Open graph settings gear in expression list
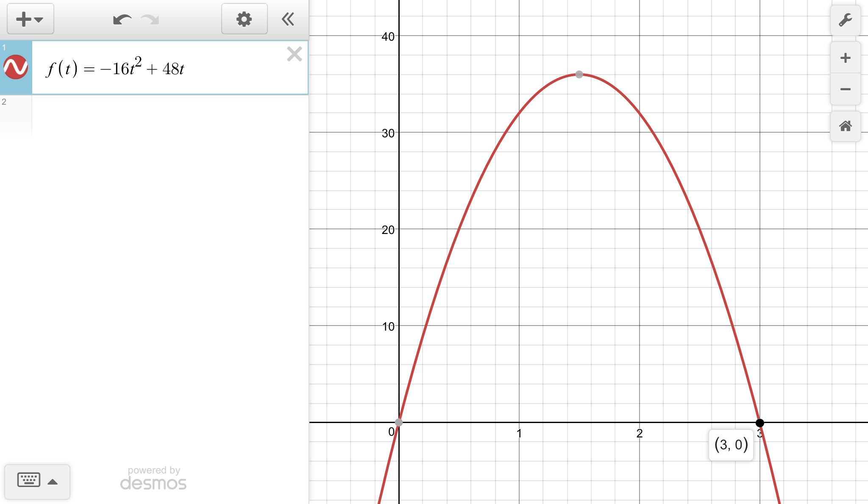868x504 pixels. click(x=244, y=19)
